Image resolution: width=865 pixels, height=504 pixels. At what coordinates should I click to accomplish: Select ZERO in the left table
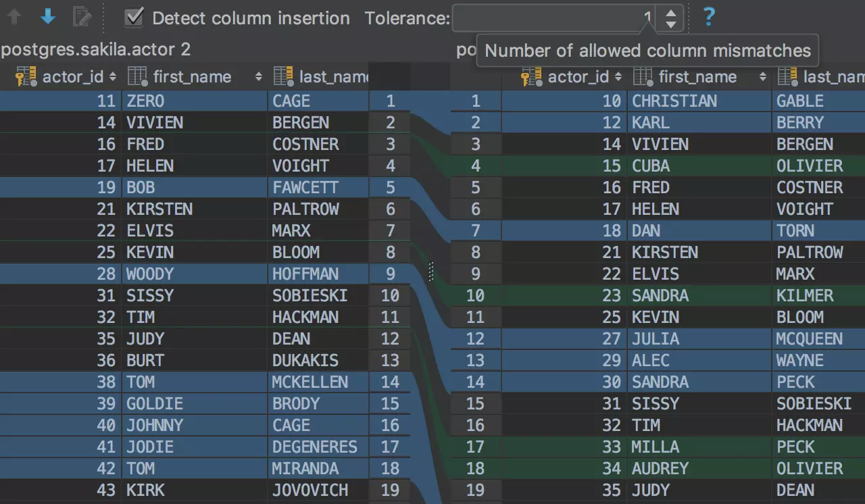pyautogui.click(x=145, y=101)
